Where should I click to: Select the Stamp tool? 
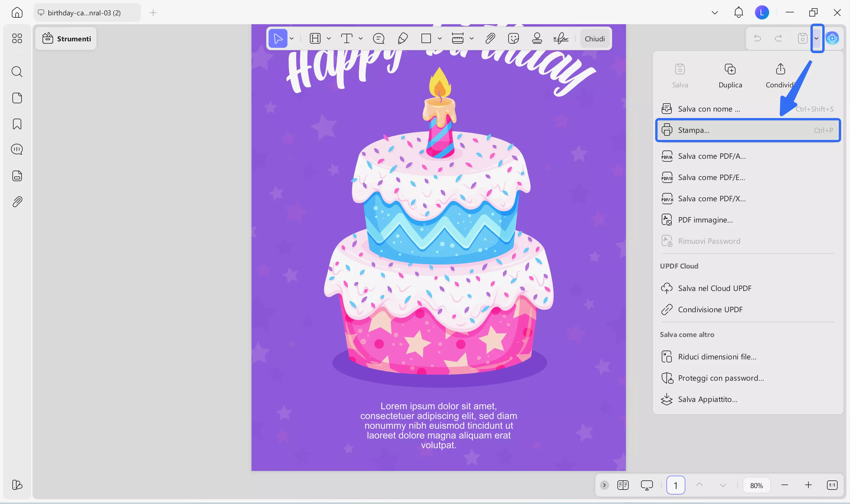[537, 38]
